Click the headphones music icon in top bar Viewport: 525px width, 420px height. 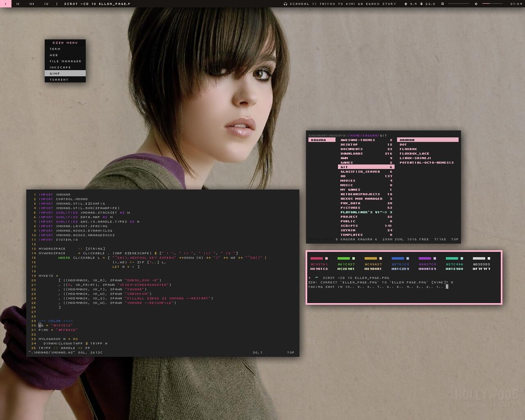285,4
